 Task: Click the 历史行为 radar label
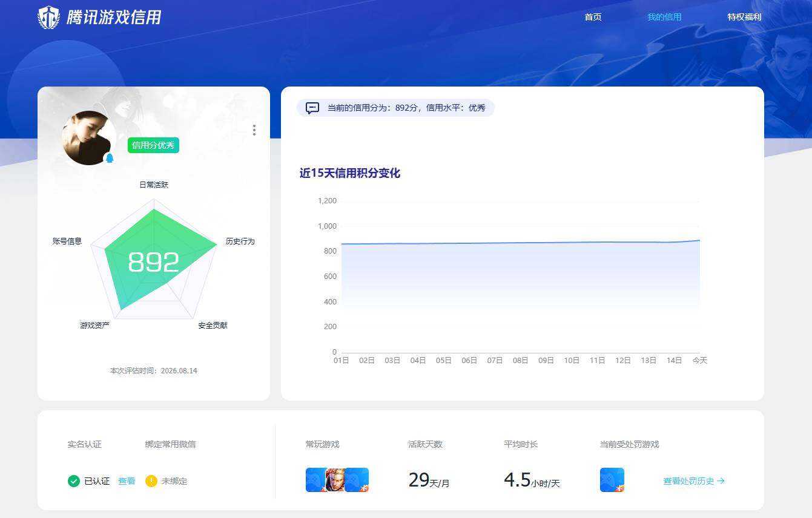click(240, 241)
